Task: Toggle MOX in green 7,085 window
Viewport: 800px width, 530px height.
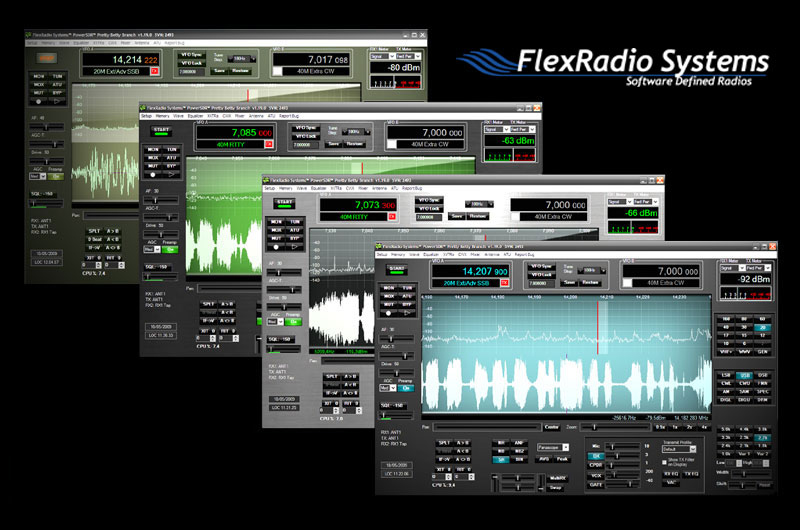Action: click(x=153, y=158)
